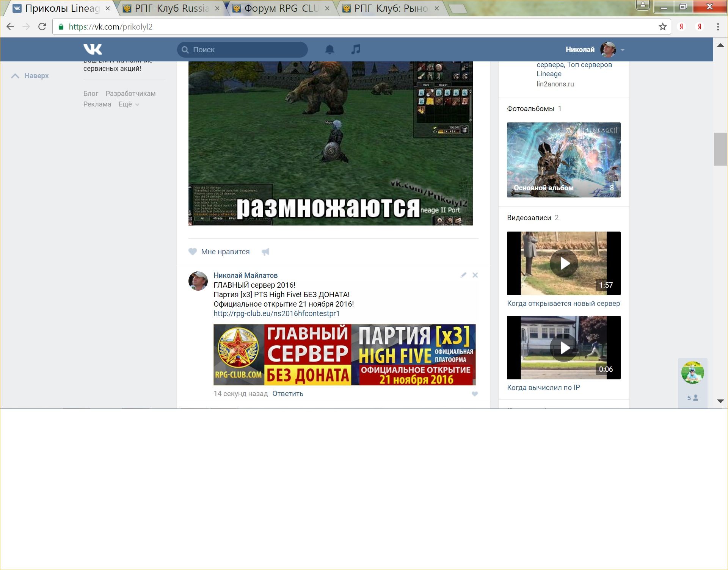
Task: Click the share megaphone icon under post
Action: point(265,252)
